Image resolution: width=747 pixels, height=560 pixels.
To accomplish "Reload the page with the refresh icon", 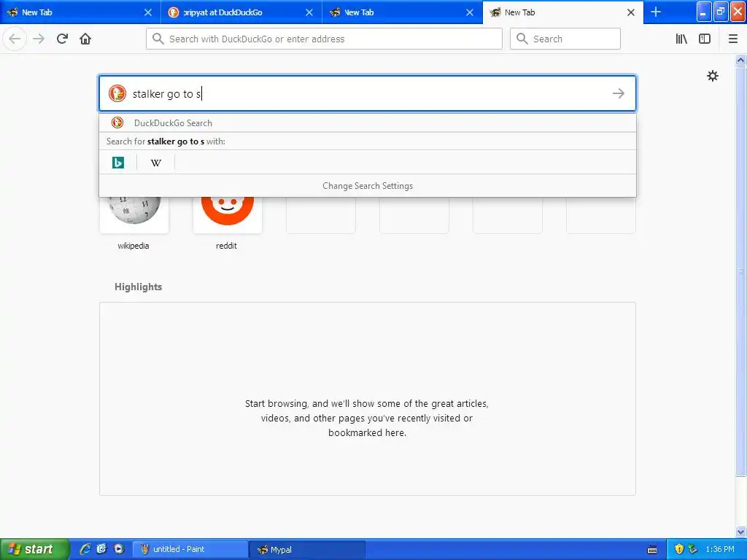I will 62,39.
